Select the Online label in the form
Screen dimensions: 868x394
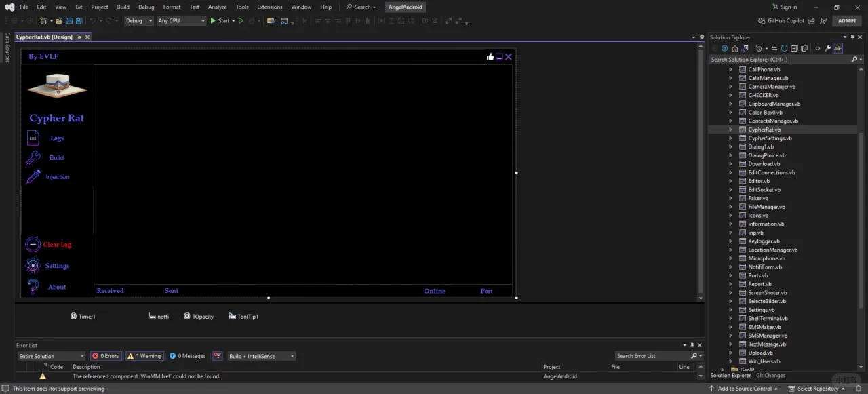435,291
